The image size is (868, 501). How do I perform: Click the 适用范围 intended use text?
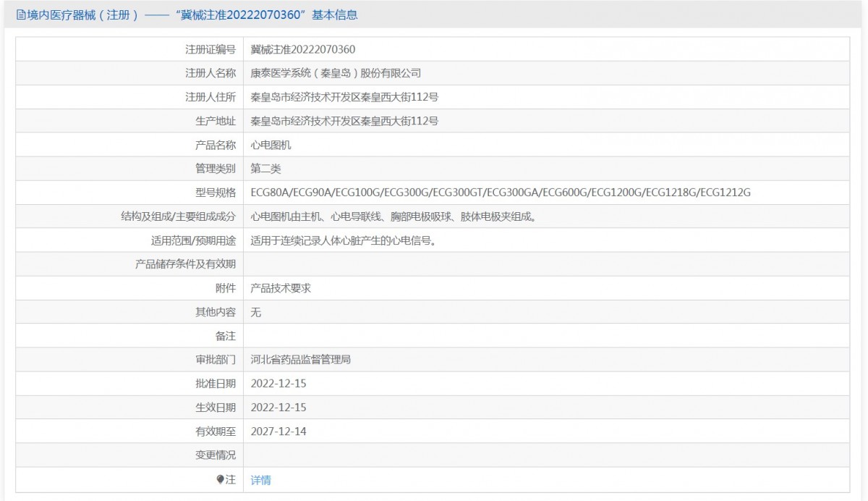[x=342, y=240]
